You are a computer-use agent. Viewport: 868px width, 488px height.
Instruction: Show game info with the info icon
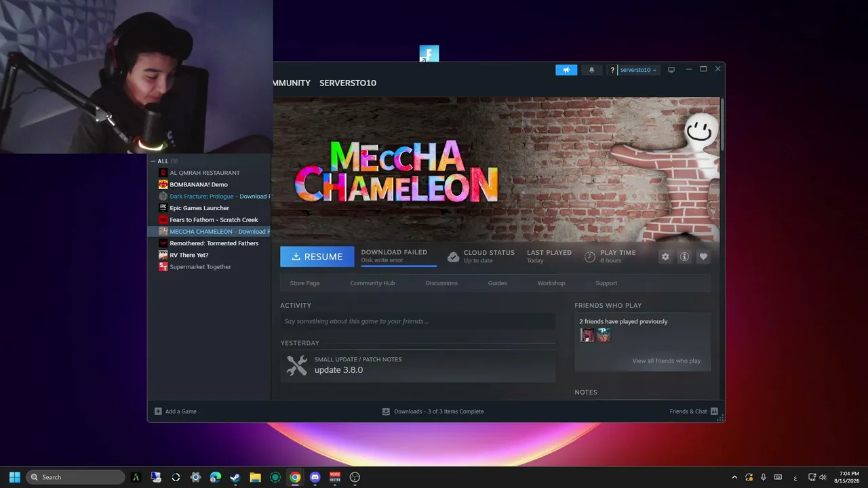[x=684, y=257]
